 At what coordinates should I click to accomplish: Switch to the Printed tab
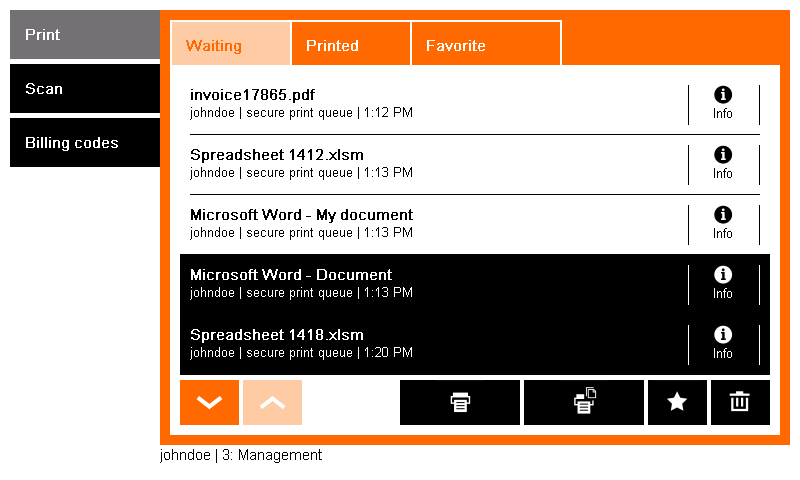pos(350,45)
